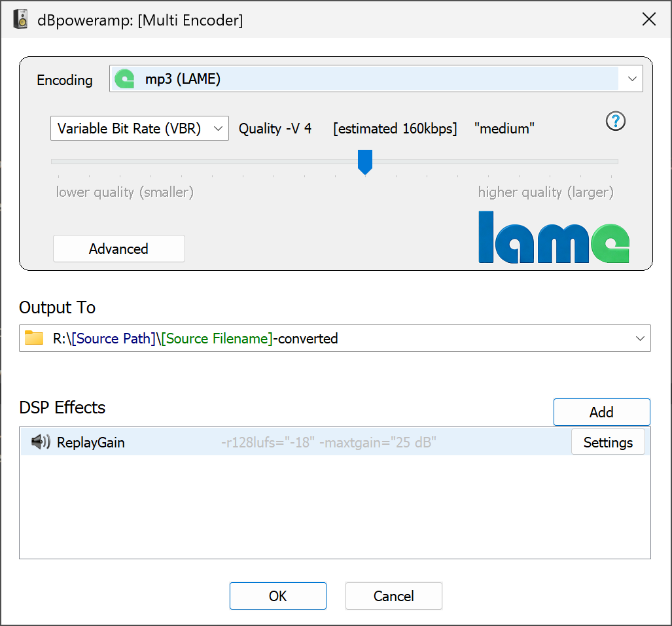This screenshot has width=672, height=626.
Task: Click the ReplayGain -r128lufs parameter text
Action: (x=328, y=443)
